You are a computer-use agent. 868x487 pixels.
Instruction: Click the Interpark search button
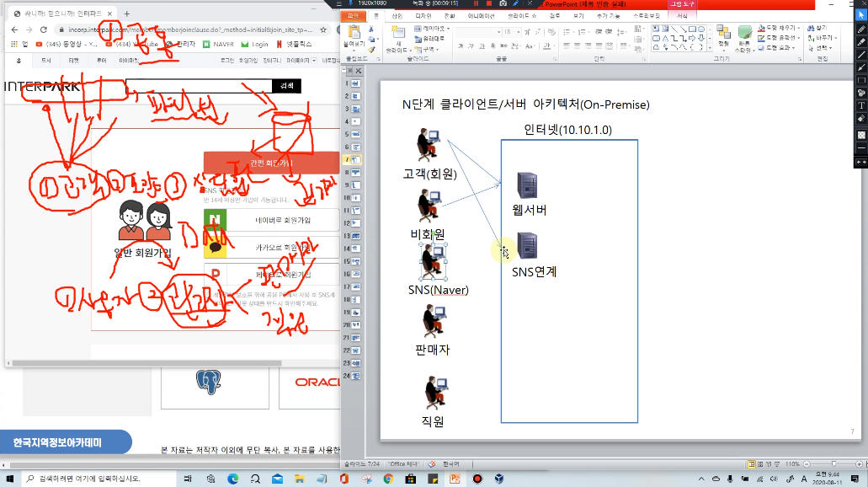287,86
